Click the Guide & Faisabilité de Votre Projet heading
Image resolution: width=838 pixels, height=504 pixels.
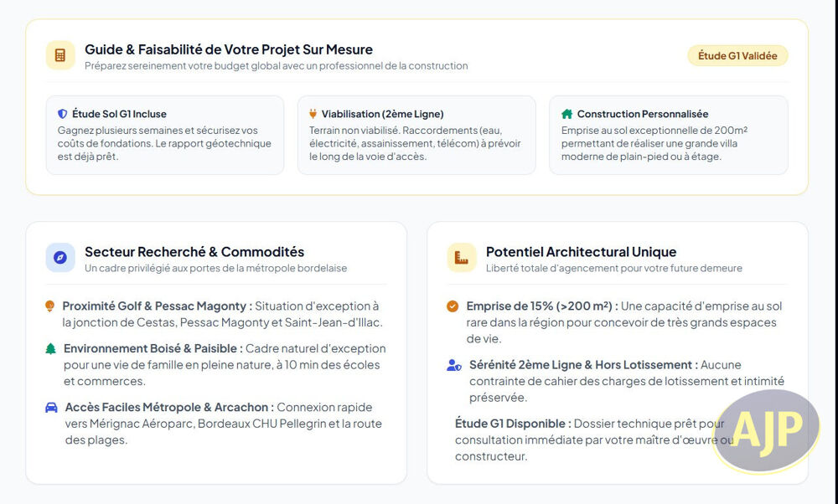[229, 49]
